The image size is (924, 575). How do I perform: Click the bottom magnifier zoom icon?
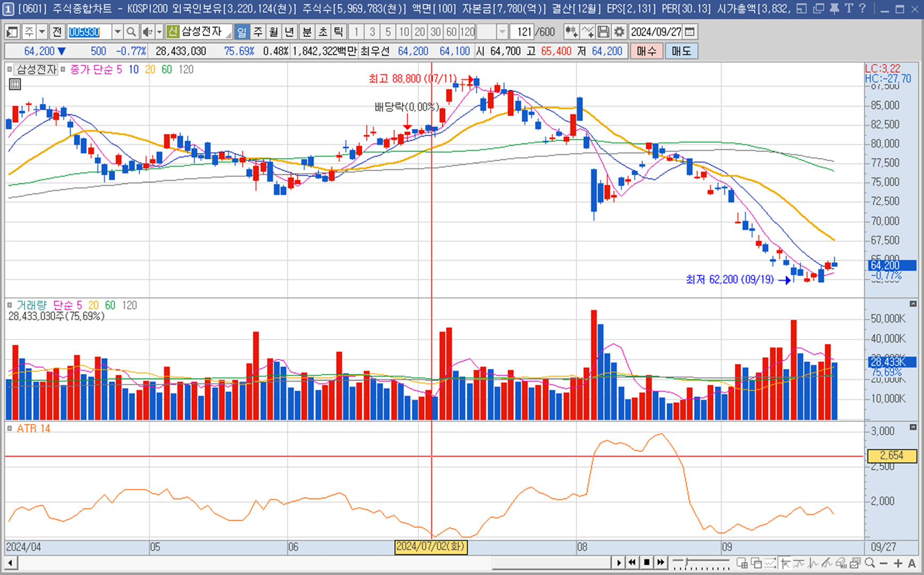(870, 563)
